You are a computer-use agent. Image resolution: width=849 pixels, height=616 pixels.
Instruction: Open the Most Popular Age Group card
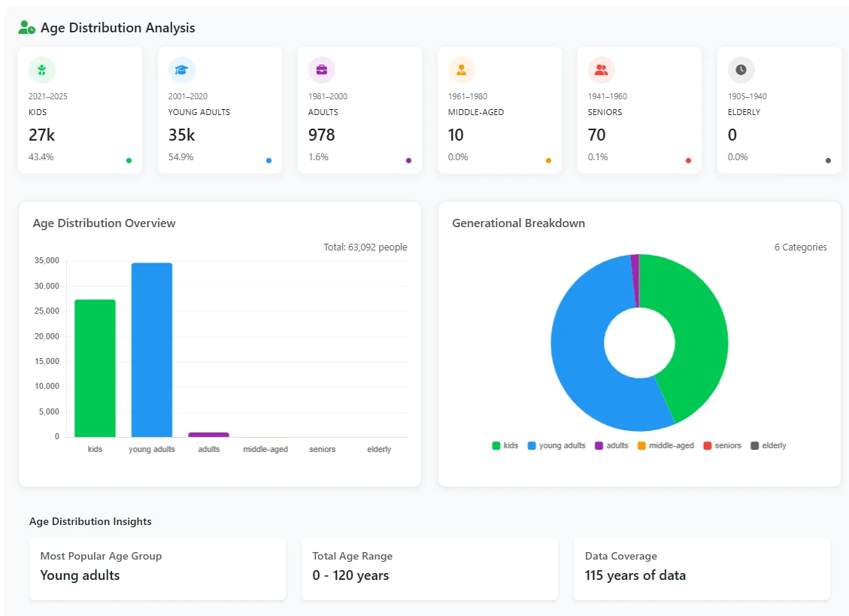tap(157, 569)
